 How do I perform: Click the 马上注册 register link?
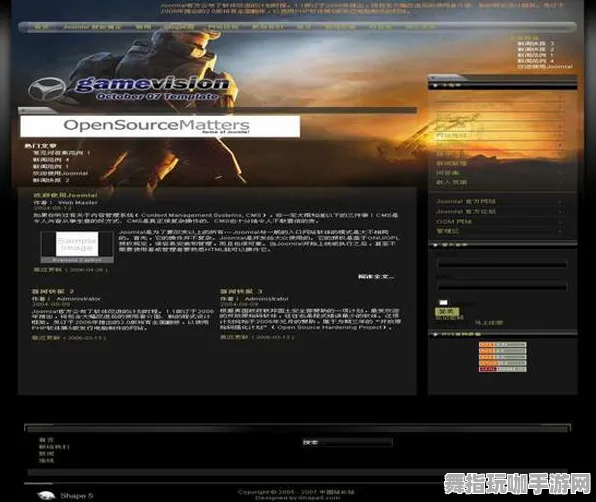point(489,323)
